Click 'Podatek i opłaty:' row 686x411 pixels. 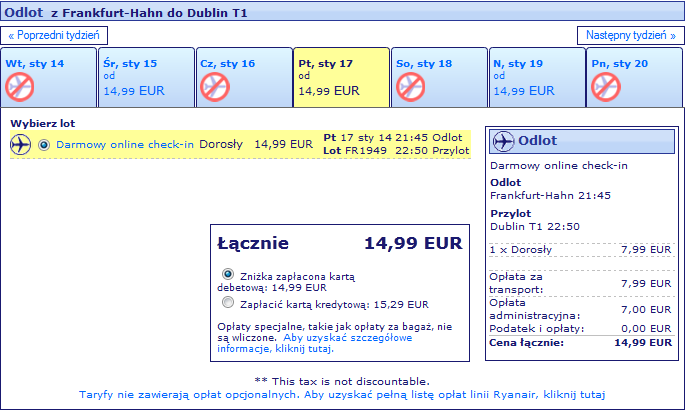[581, 328]
